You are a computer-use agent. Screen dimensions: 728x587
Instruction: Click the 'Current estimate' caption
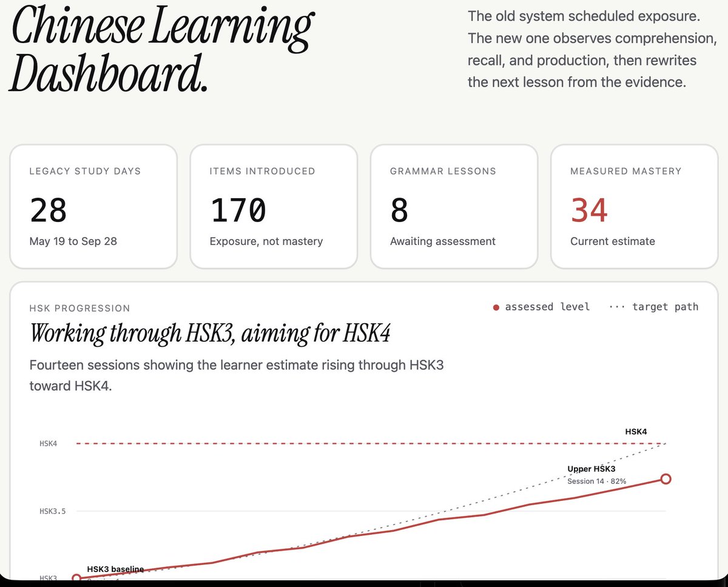pos(613,241)
